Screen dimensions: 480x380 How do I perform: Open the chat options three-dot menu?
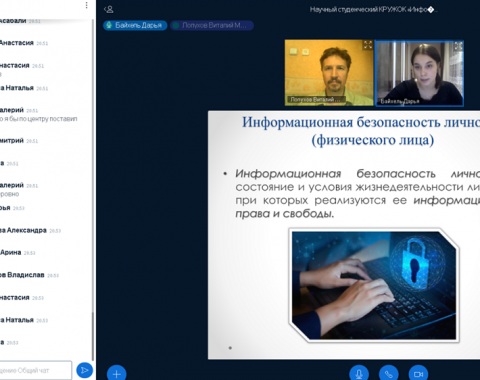(86, 5)
